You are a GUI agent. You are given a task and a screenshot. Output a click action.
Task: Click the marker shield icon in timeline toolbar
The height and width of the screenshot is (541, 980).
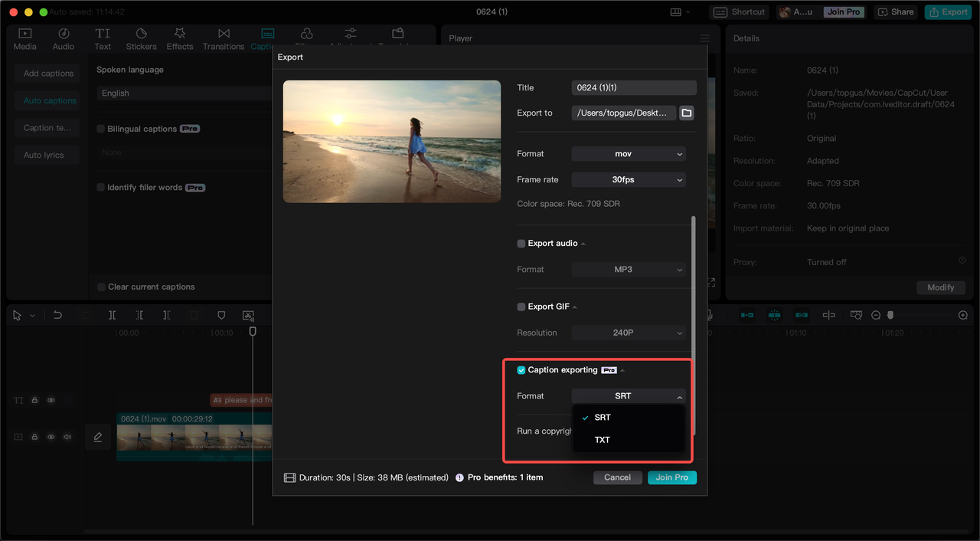[221, 315]
